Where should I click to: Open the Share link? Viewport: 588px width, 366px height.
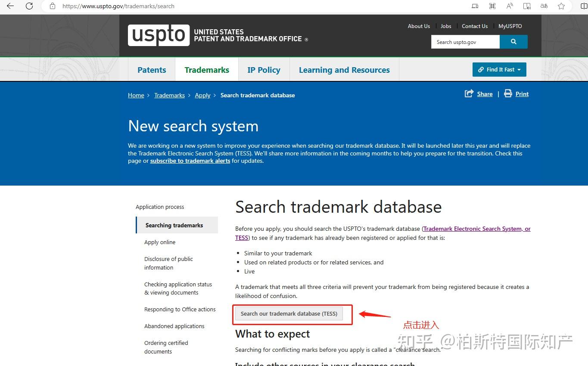pyautogui.click(x=485, y=94)
